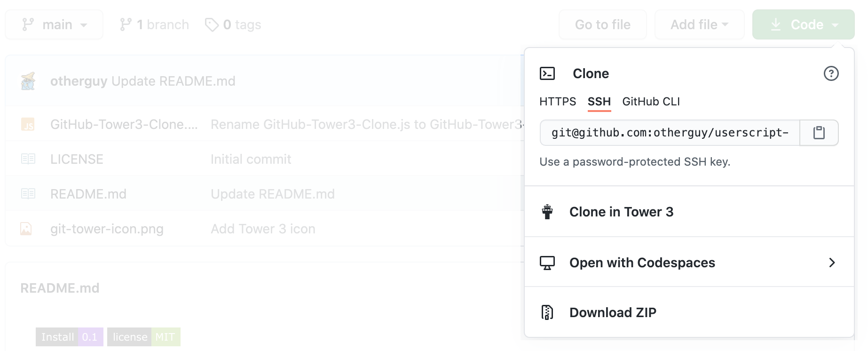Click the terminal icon beside the Clone heading
The height and width of the screenshot is (351, 868).
[547, 73]
